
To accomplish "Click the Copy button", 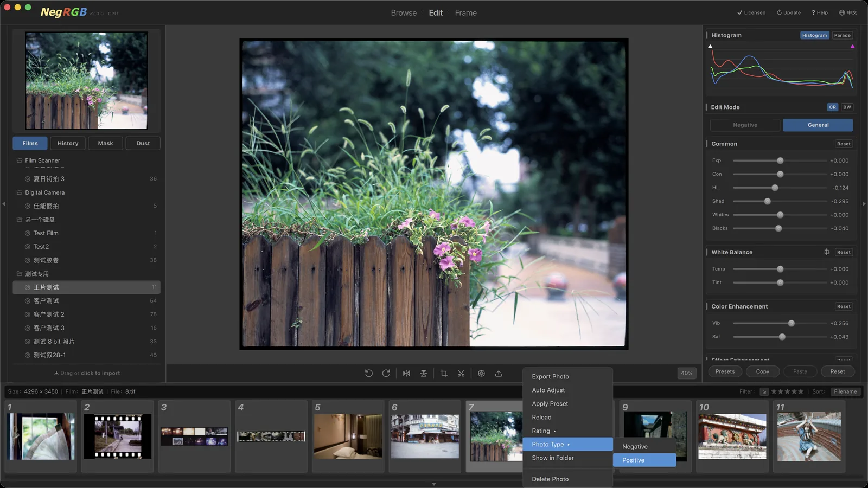I will tap(763, 371).
